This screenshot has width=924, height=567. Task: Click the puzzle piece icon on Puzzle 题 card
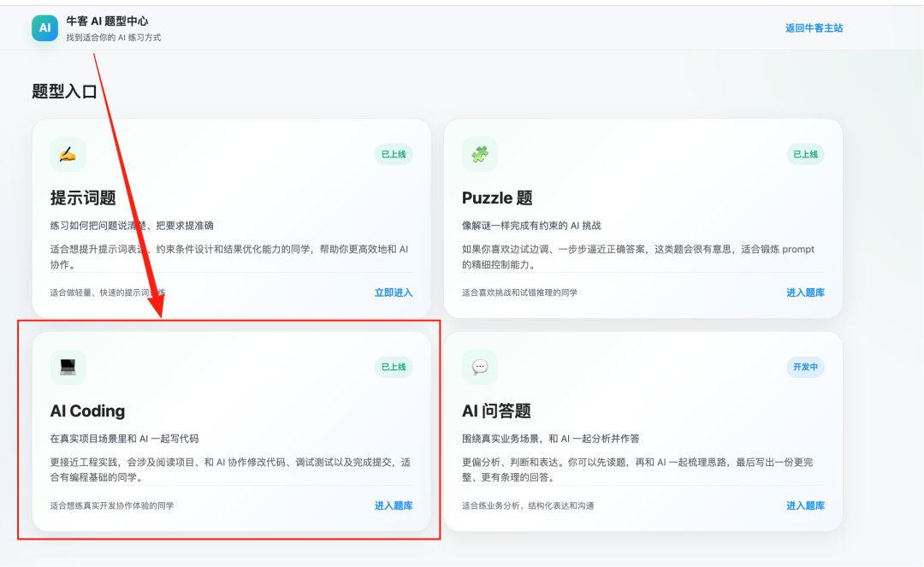point(480,154)
